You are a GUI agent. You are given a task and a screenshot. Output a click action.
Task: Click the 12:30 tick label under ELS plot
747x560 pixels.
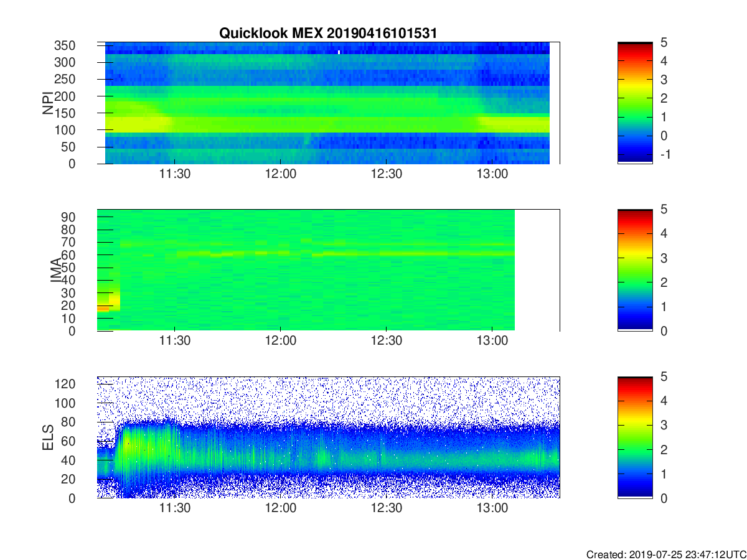387,509
